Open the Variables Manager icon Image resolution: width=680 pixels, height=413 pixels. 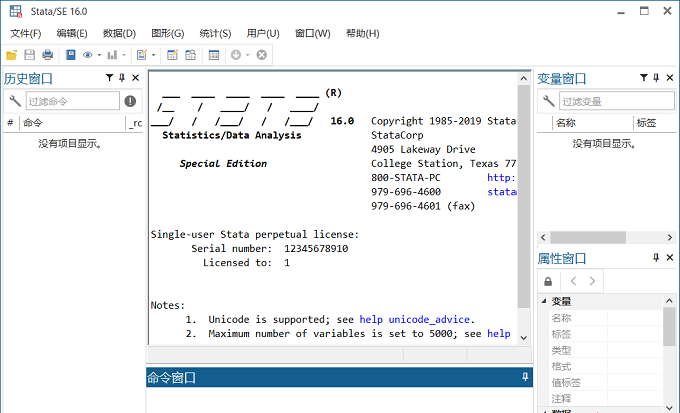tap(214, 55)
